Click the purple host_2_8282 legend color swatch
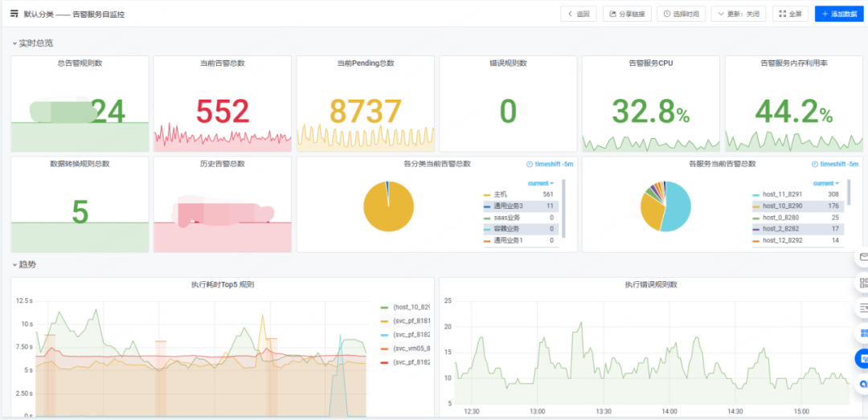 755,230
